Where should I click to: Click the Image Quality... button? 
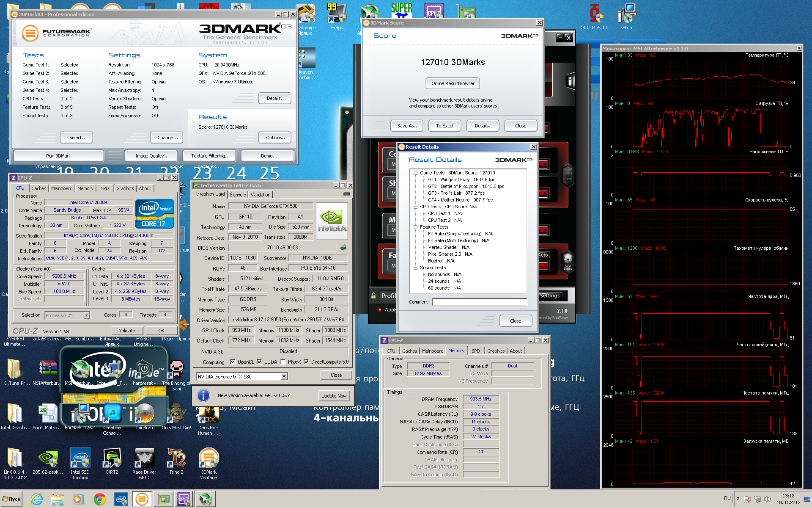[152, 156]
